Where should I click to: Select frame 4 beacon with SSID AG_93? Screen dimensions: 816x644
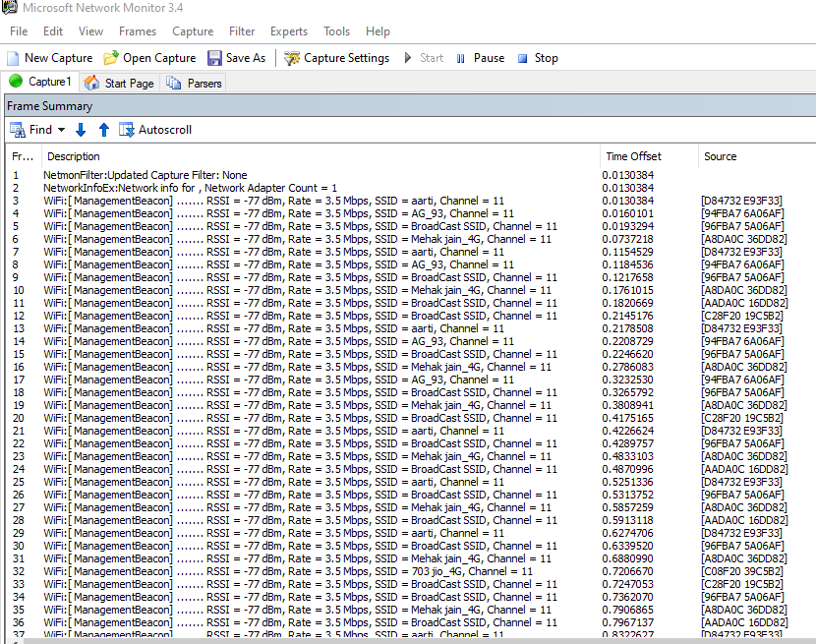pyautogui.click(x=411, y=213)
